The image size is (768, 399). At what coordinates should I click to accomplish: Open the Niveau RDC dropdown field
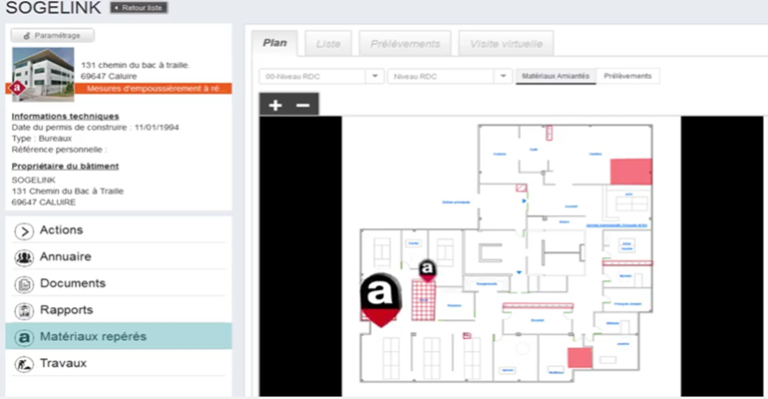coord(449,76)
